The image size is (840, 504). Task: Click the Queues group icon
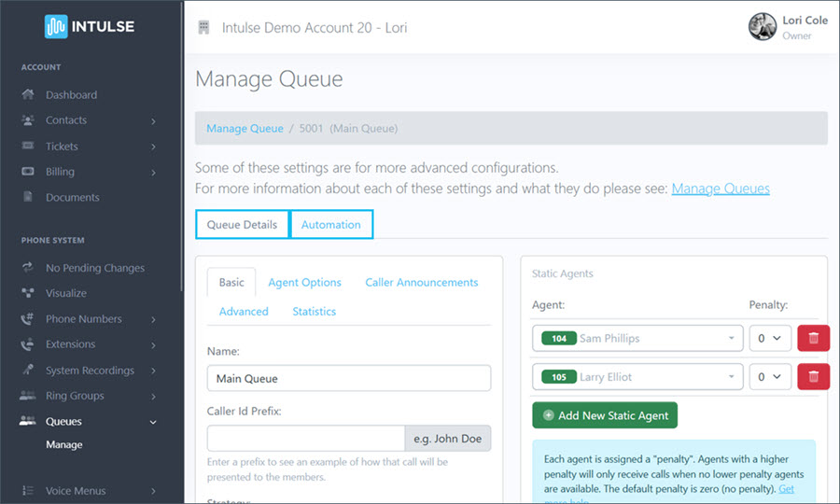point(28,421)
